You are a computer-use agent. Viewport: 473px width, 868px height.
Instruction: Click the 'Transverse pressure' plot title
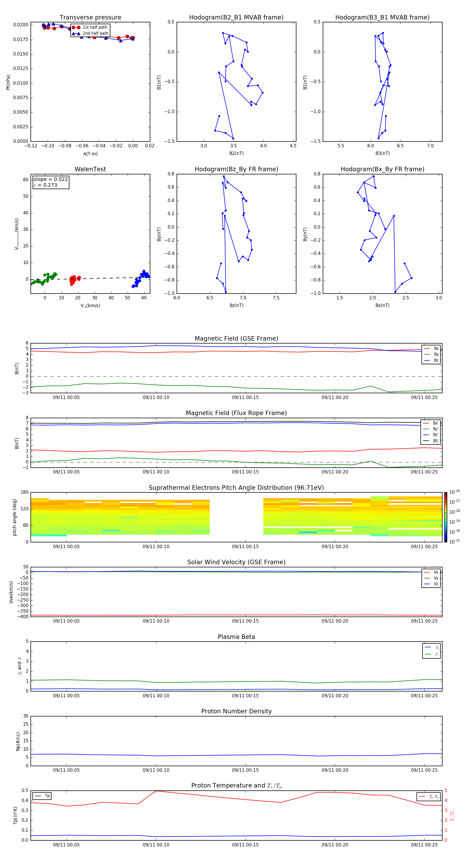click(90, 18)
